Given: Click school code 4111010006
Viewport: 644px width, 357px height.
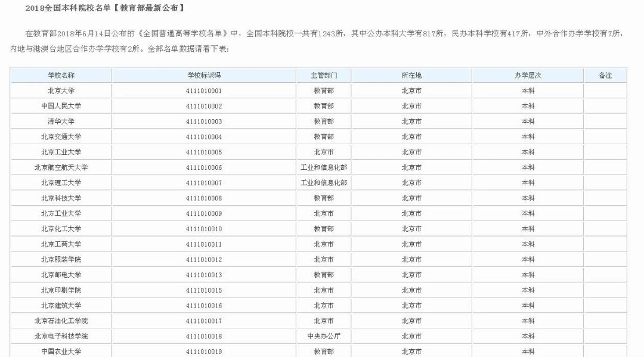Looking at the screenshot, I should coord(204,167).
